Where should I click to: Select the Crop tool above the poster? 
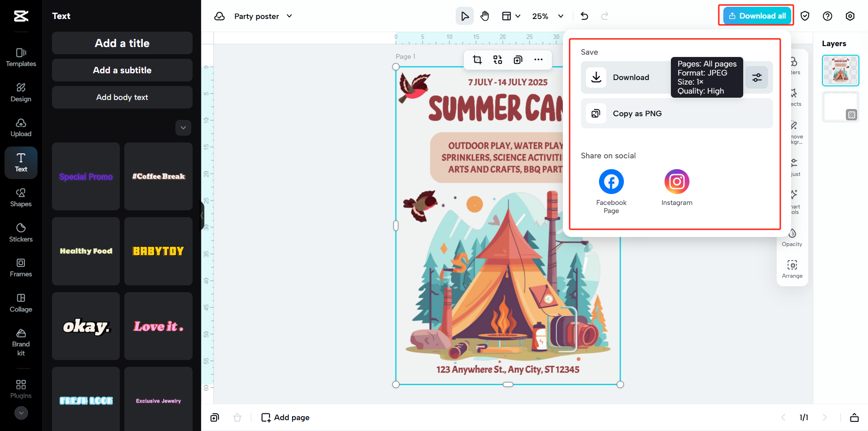[x=477, y=59]
